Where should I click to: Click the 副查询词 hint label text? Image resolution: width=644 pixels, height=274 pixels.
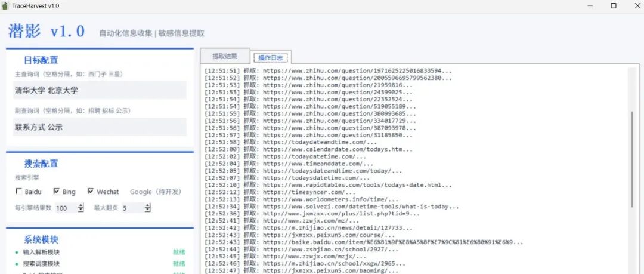(73, 110)
